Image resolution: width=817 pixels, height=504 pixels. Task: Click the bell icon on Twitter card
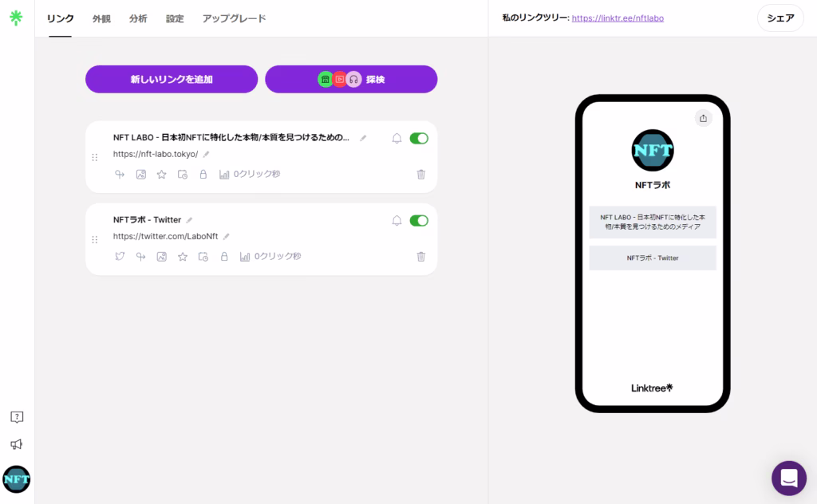[397, 220]
